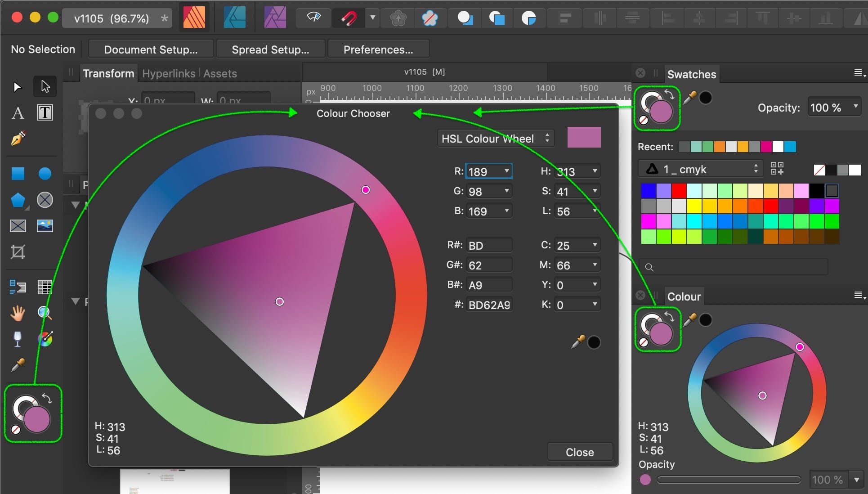
Task: Choose the Frame Text tool
Action: point(45,112)
